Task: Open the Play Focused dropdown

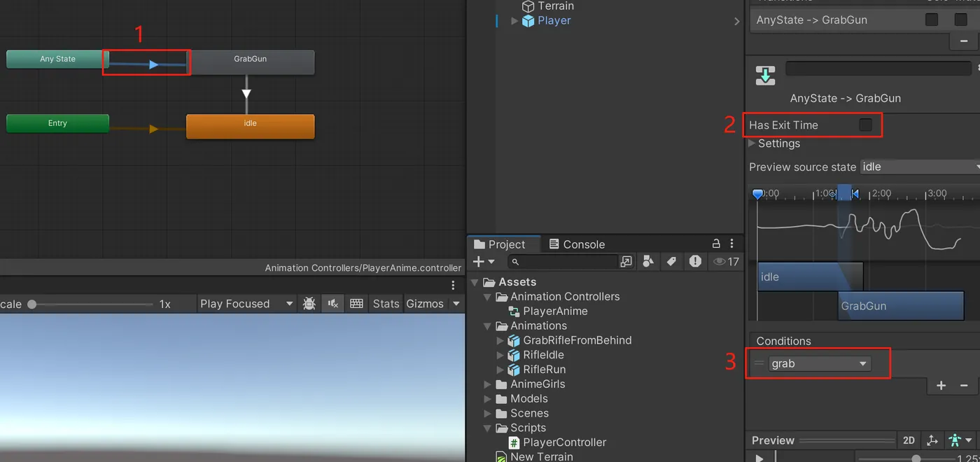Action: pos(246,303)
